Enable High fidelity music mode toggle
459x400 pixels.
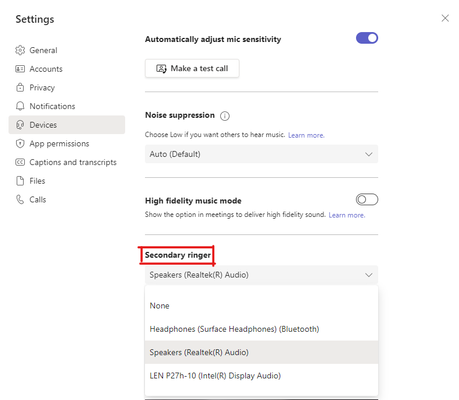[x=367, y=200]
